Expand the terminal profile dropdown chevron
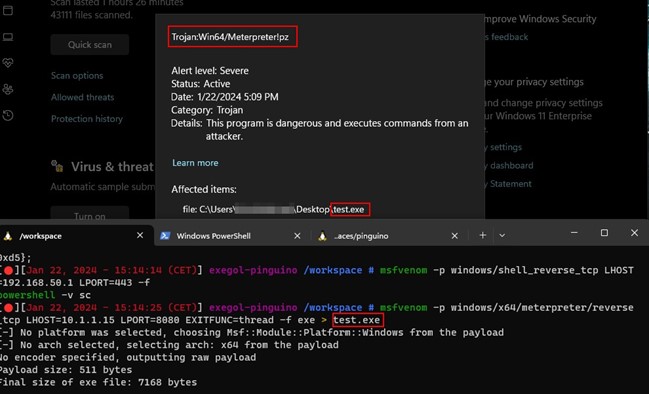Screen dimensions: 649x394 tap(502, 235)
